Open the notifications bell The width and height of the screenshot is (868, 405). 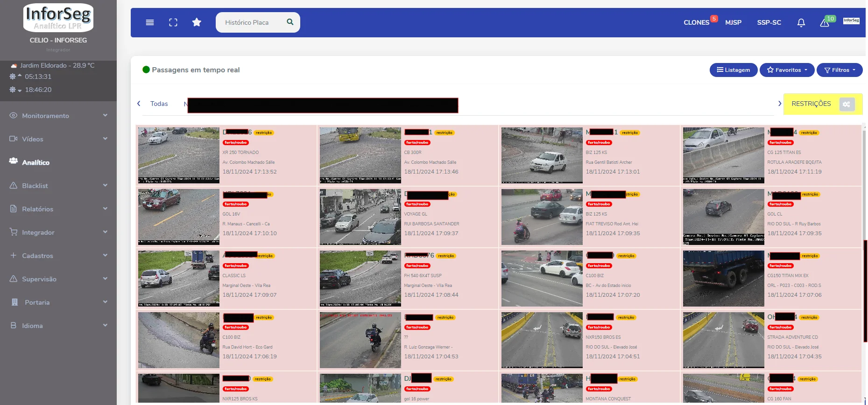pos(801,22)
